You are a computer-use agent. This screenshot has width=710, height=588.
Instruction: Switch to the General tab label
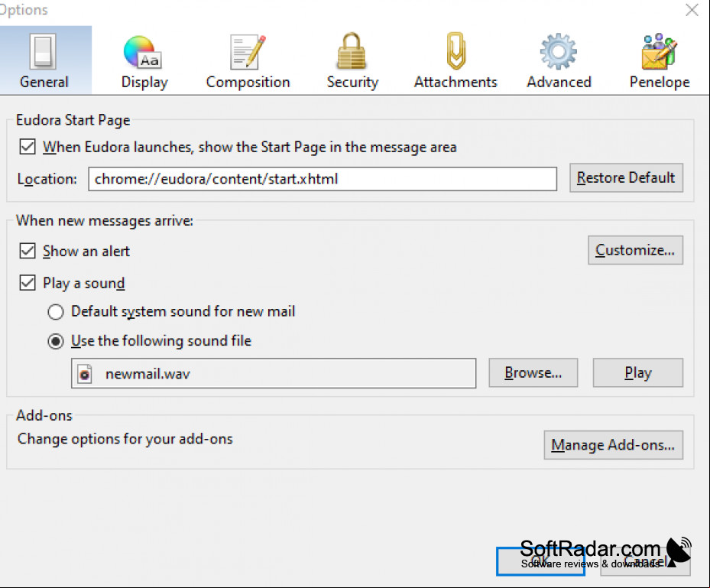[x=44, y=82]
